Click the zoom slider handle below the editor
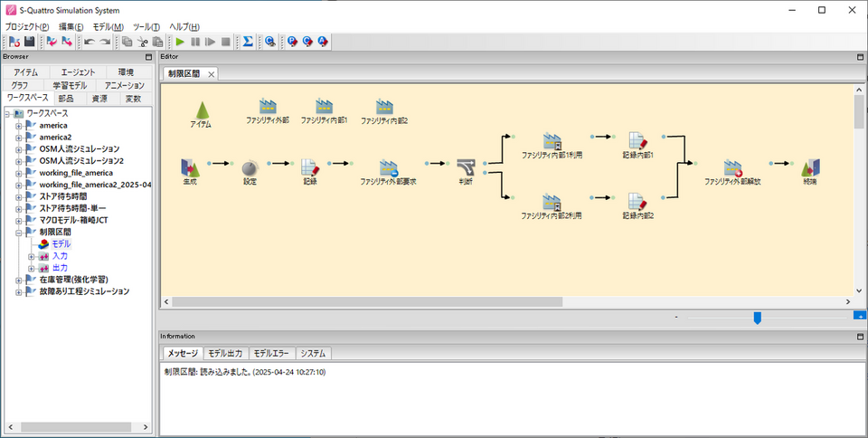 [x=757, y=317]
